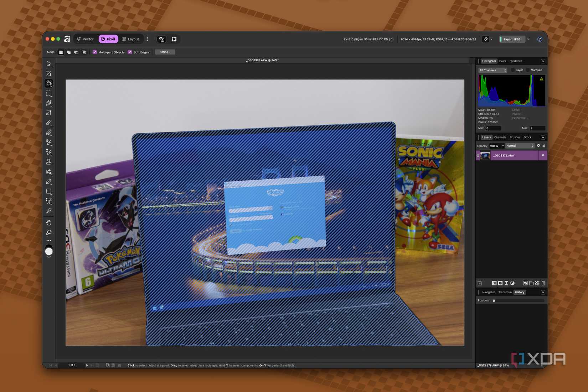
Task: Open the Opacity percentage dropdown arrow
Action: tap(503, 146)
